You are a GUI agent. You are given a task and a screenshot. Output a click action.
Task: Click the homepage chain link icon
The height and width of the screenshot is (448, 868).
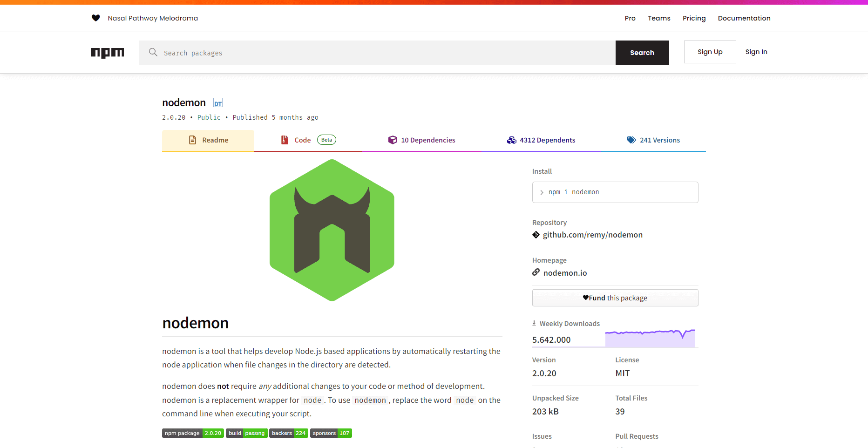(x=536, y=272)
